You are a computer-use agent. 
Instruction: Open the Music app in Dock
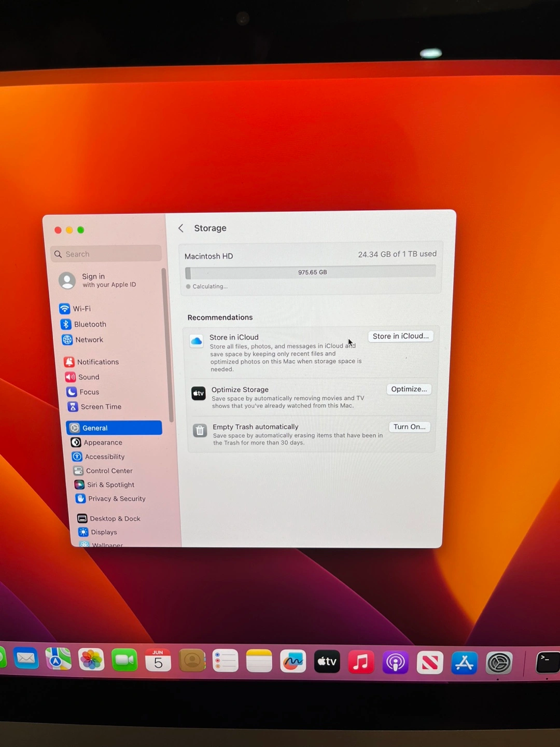(361, 662)
